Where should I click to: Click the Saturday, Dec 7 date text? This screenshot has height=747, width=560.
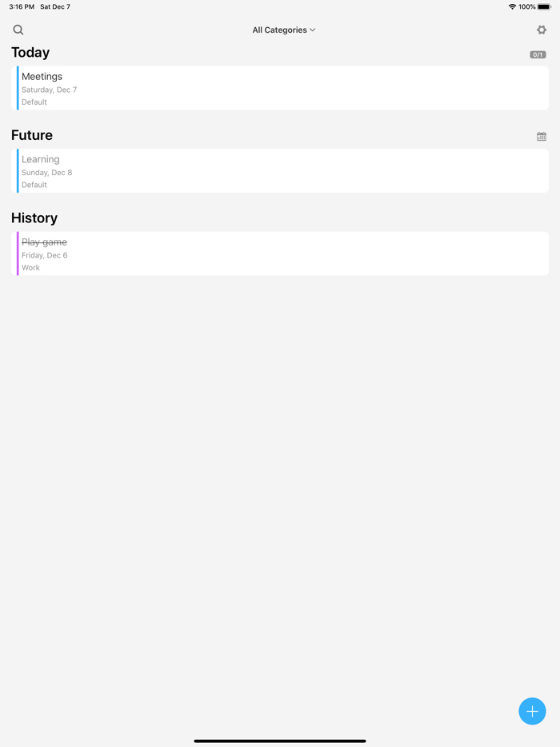tap(49, 90)
